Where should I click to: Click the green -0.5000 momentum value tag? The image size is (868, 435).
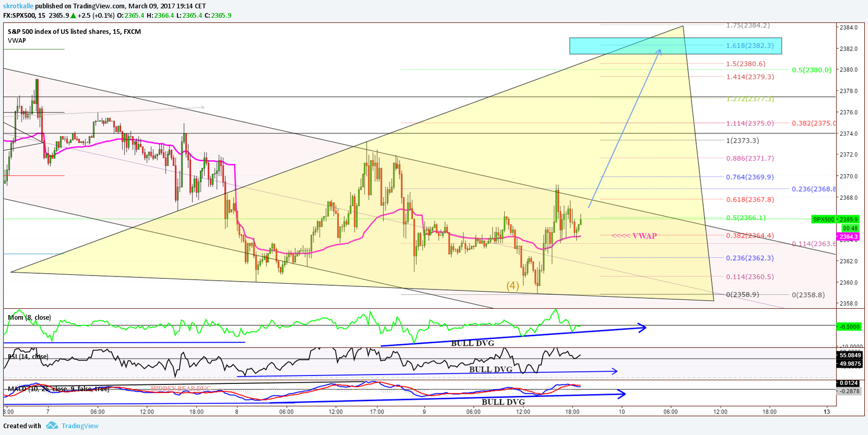pos(848,327)
